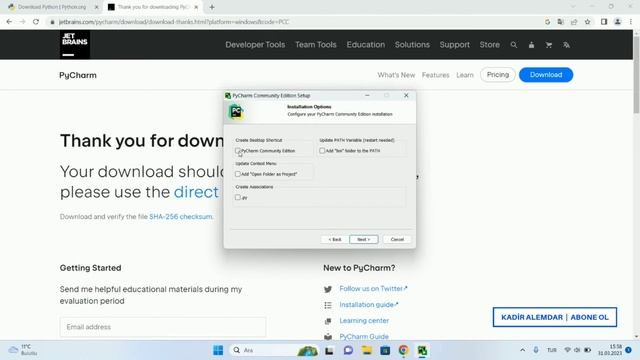Open the chat app icon in the taskbar
Viewport: 640px width, 360px height.
pyautogui.click(x=348, y=350)
